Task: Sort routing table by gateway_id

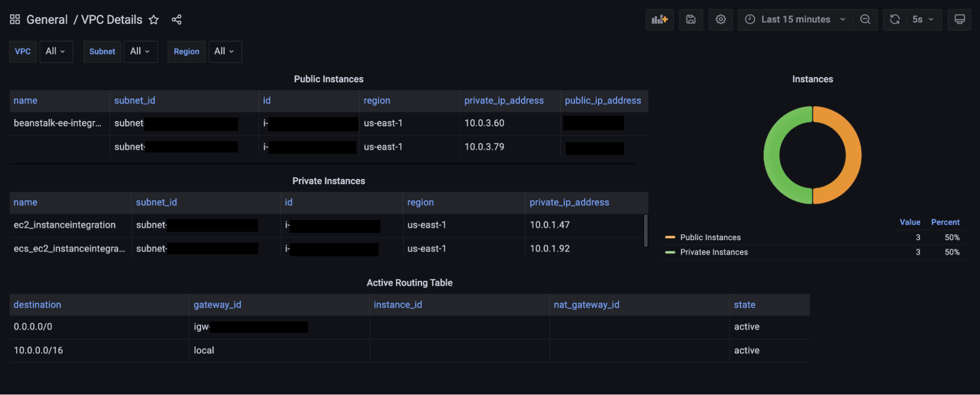Action: tap(217, 305)
